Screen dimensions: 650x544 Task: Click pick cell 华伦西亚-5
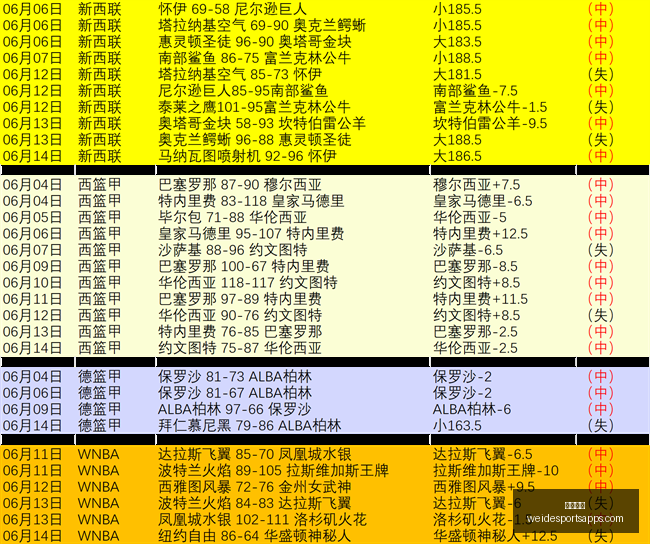[470, 217]
